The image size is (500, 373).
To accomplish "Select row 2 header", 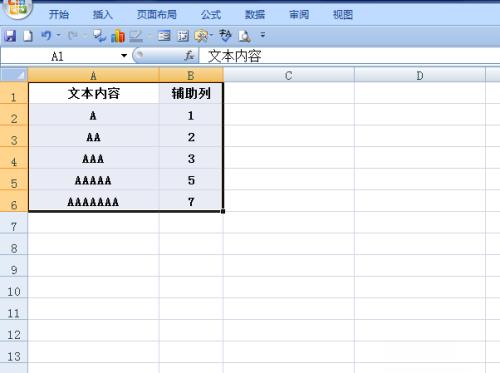I will [x=14, y=115].
